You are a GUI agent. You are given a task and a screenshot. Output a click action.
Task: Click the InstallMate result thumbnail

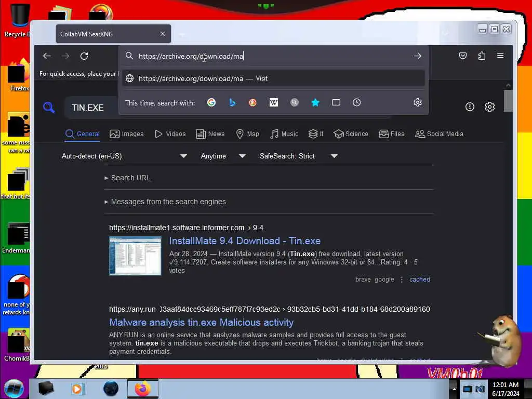point(135,256)
